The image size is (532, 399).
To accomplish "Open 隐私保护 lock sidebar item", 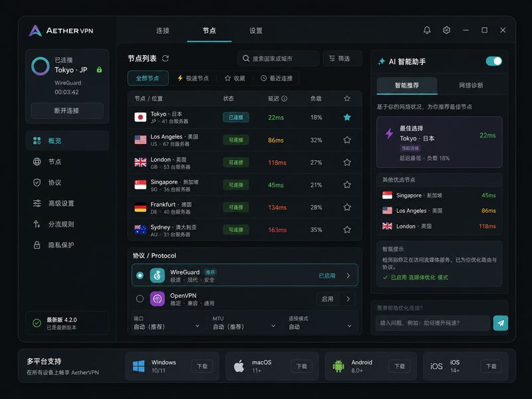I will (67, 245).
